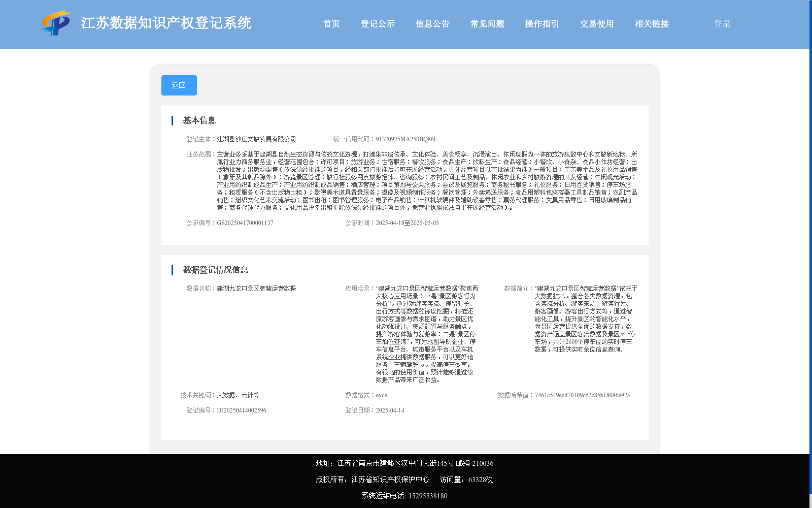The width and height of the screenshot is (812, 508).
Task: Click the 数据简介 label
Action: click(519, 289)
